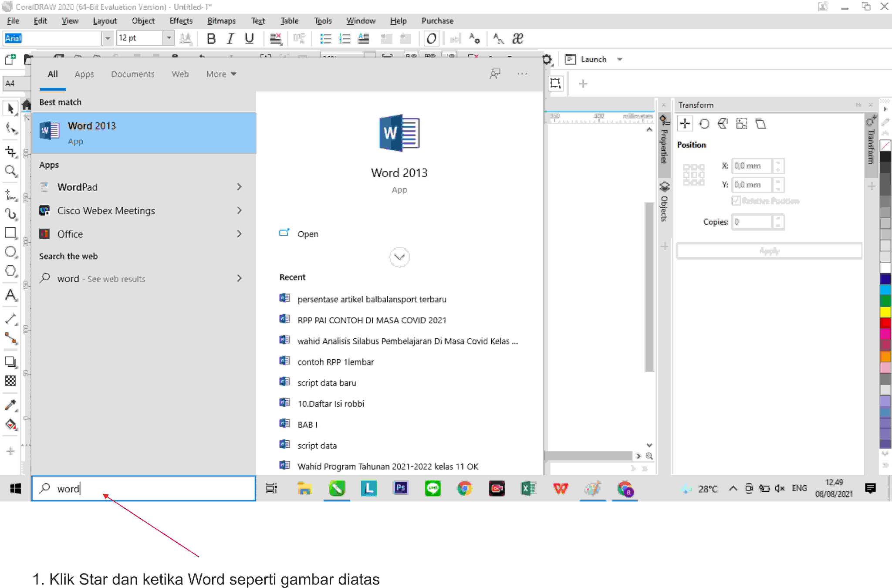
Task: Open the font size dropdown
Action: click(169, 38)
